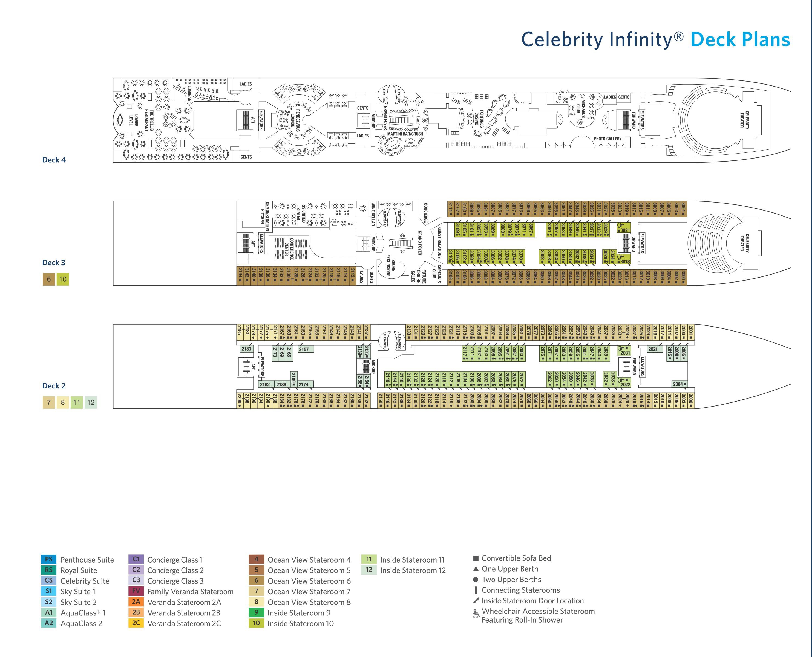Click the Deck 3 label
812x657 pixels.
pos(54,262)
